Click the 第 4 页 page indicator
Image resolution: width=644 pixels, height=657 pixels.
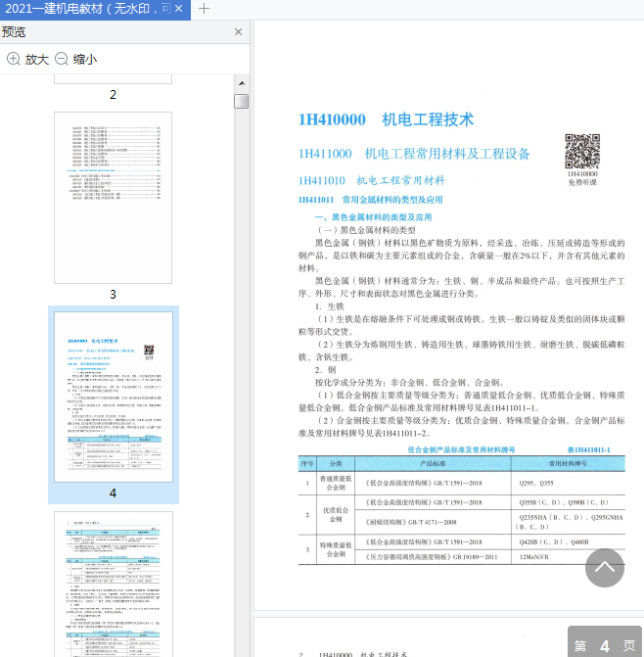coord(604,643)
